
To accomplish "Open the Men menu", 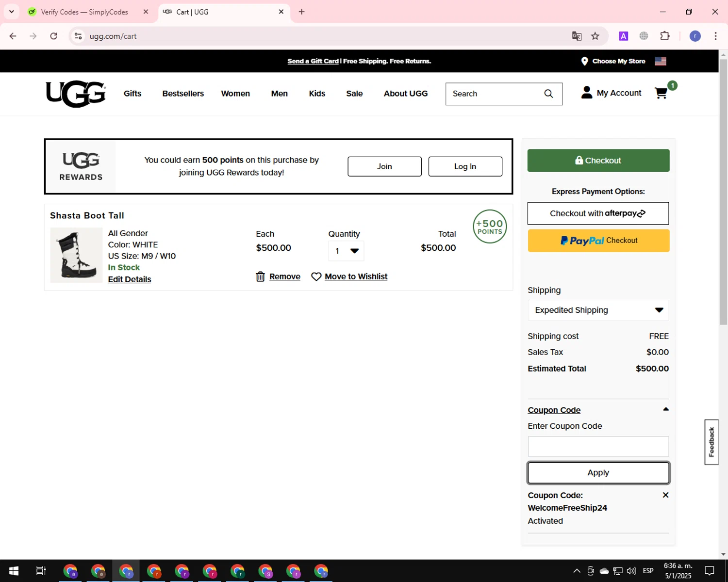I will pos(280,94).
